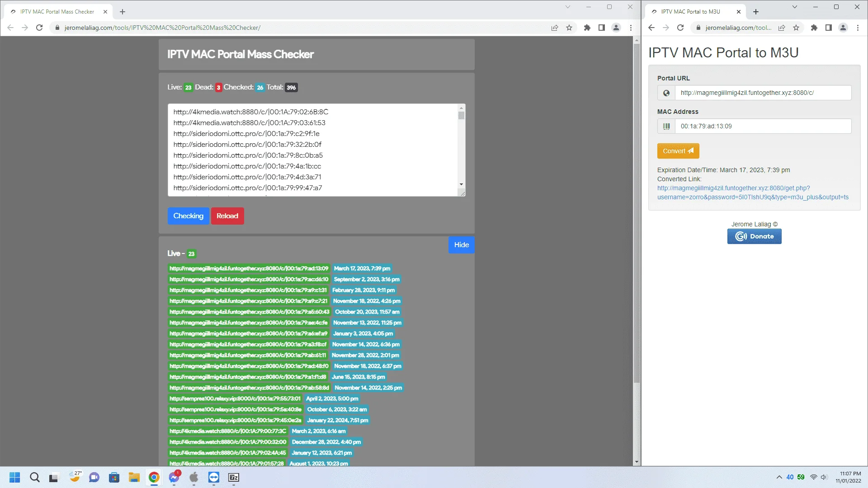Click the Donate button
Viewport: 868px width, 488px height.
click(x=754, y=236)
